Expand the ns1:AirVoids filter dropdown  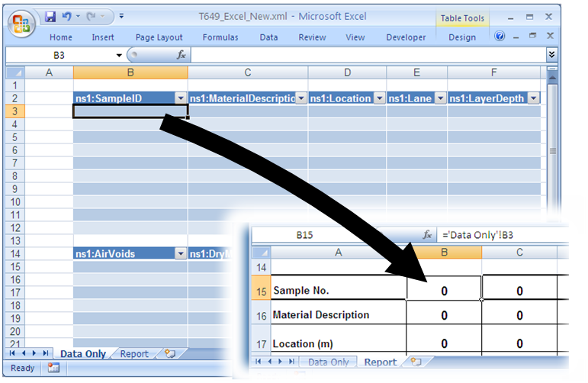pos(180,254)
